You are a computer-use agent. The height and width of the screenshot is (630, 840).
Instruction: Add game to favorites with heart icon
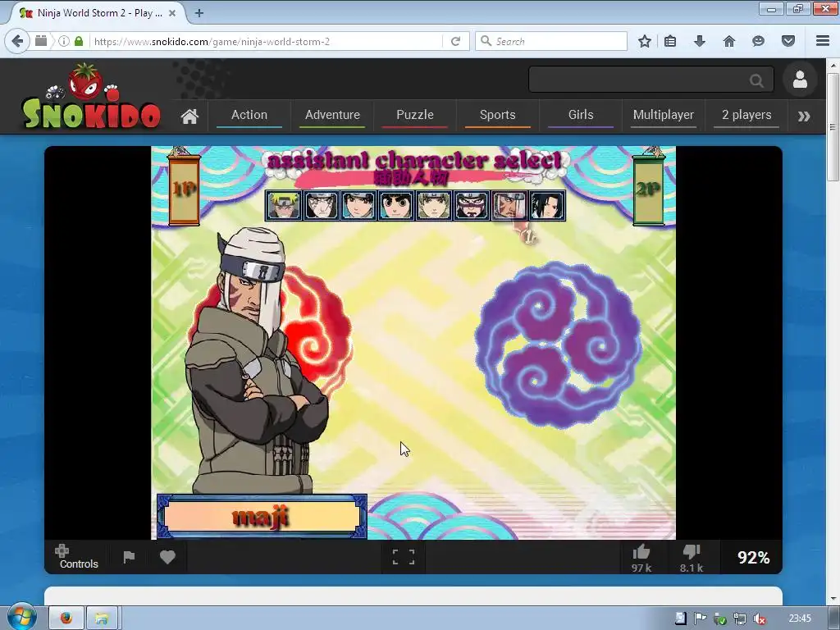[167, 557]
